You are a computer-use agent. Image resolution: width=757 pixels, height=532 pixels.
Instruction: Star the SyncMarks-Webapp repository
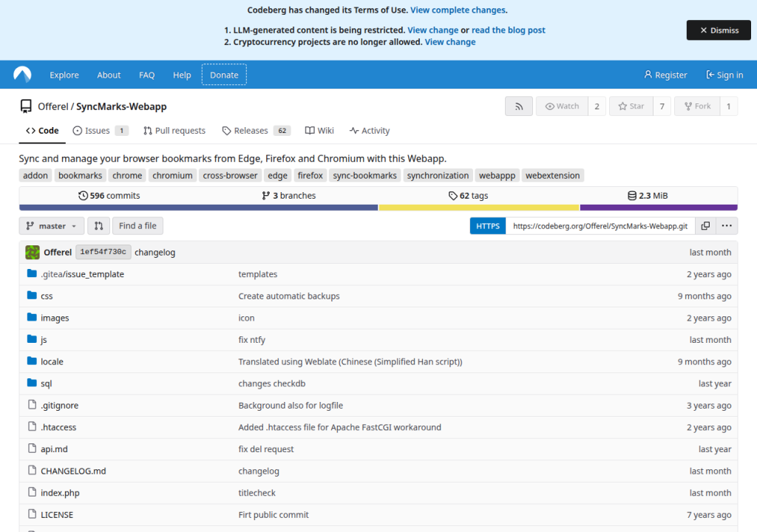tap(631, 106)
